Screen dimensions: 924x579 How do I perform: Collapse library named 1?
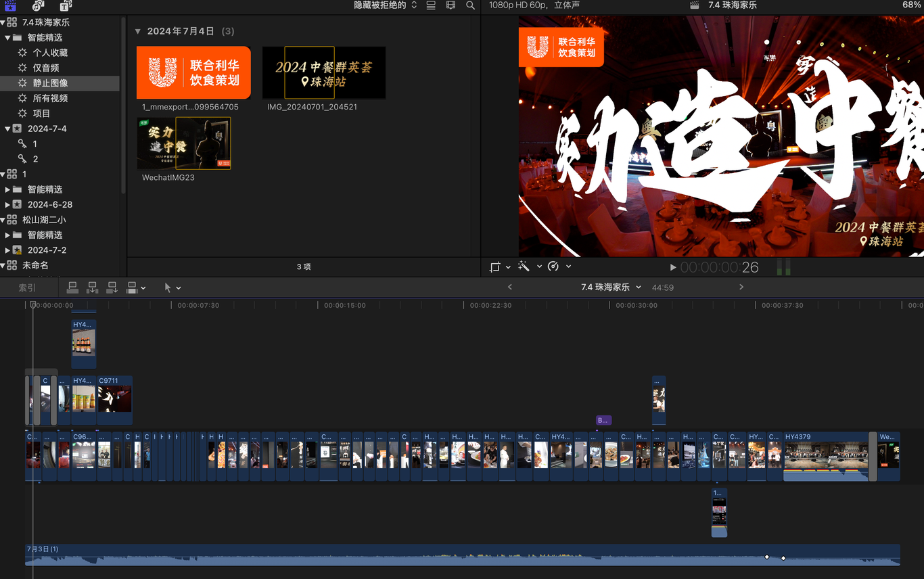pyautogui.click(x=3, y=175)
